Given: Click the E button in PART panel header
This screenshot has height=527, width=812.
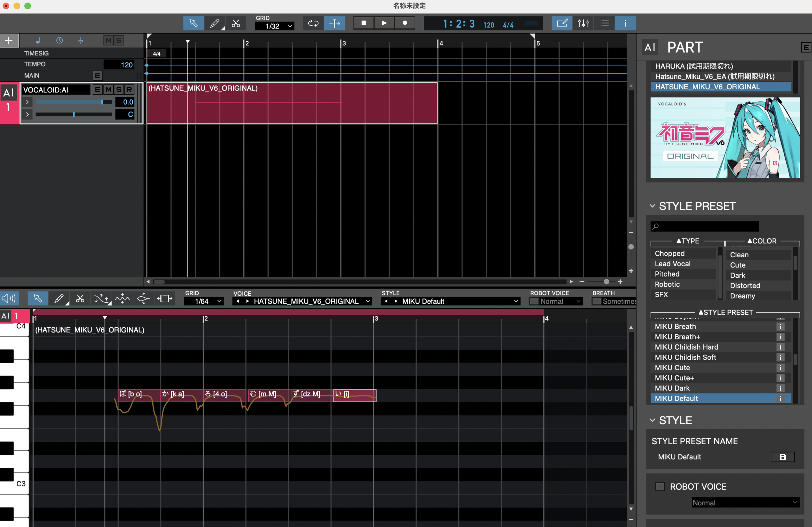Looking at the screenshot, I should pyautogui.click(x=806, y=48).
